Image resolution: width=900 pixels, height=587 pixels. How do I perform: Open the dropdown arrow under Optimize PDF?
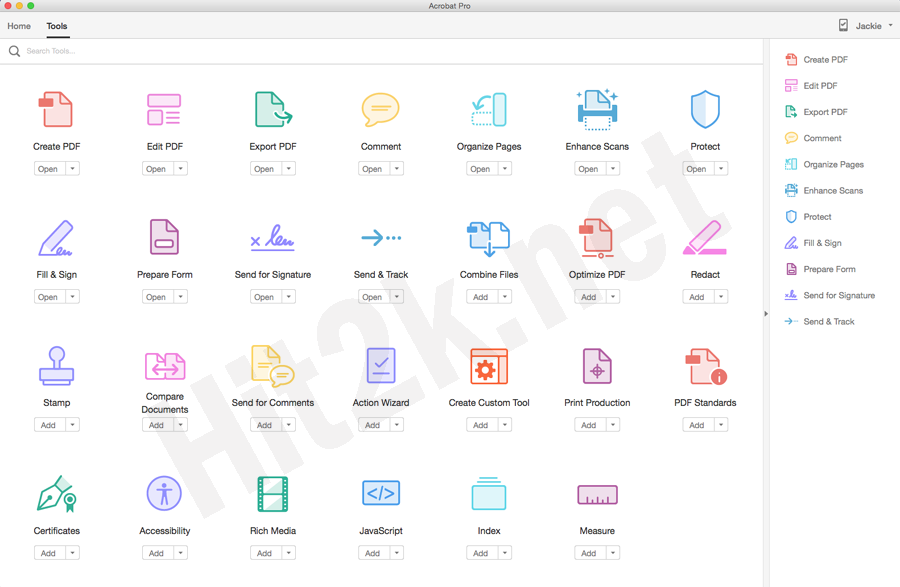tap(613, 297)
